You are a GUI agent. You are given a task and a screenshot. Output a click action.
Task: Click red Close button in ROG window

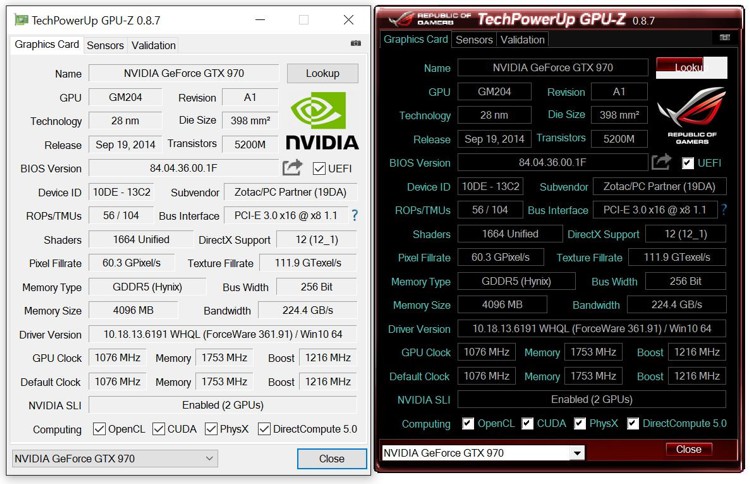coord(688,449)
